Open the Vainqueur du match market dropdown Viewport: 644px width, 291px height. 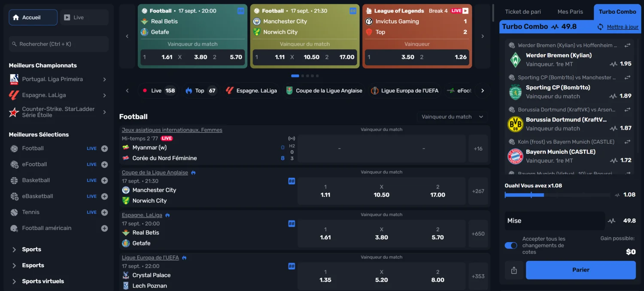pos(453,117)
